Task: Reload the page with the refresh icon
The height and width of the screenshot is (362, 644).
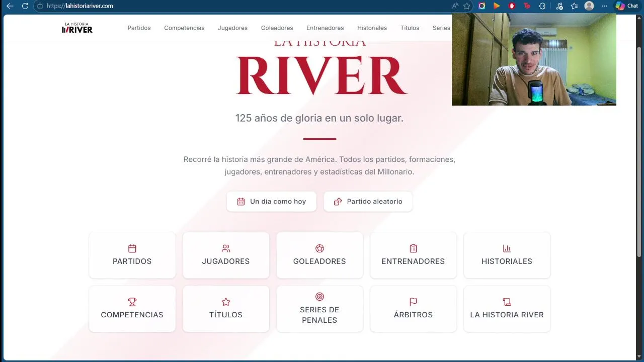Action: coord(25,6)
